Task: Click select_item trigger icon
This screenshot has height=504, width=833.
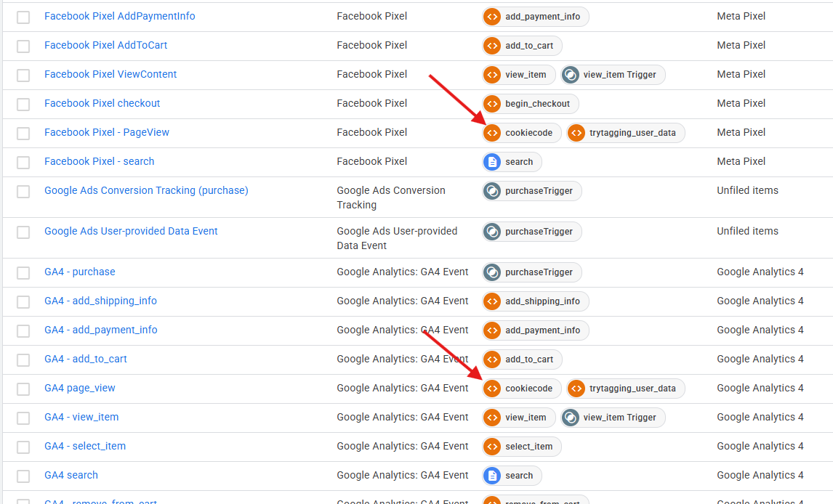Action: [493, 447]
